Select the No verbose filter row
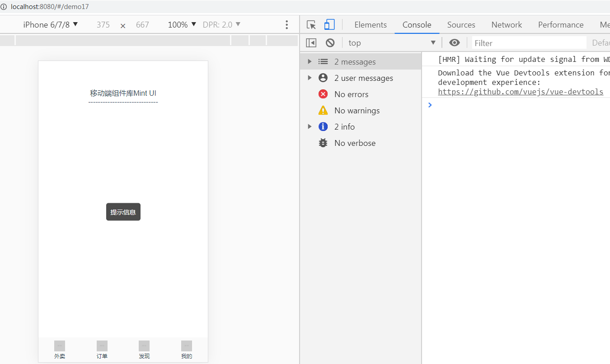 (361, 143)
